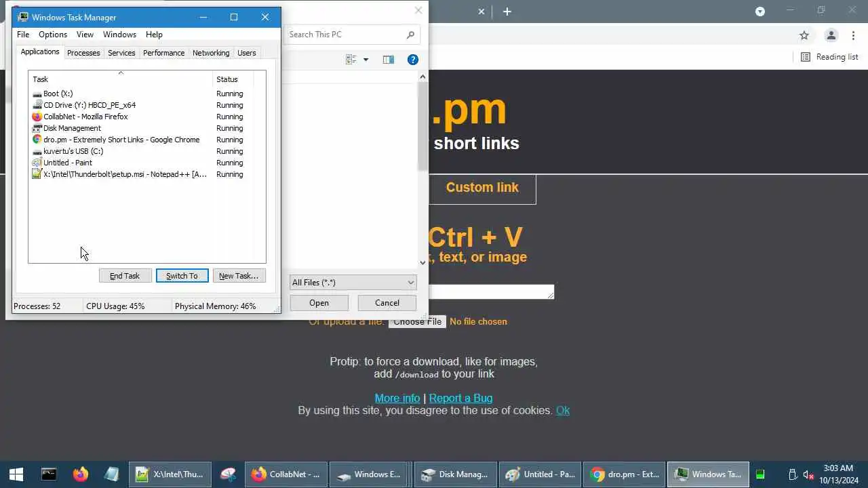Open the Custom link tab on dro.pm
868x488 pixels.
482,188
